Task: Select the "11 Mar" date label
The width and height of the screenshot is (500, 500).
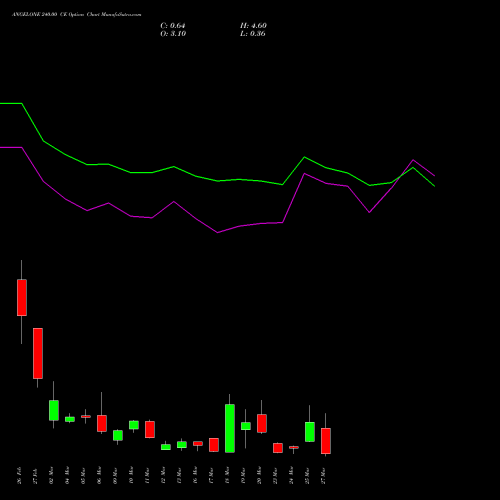Action: (x=147, y=475)
